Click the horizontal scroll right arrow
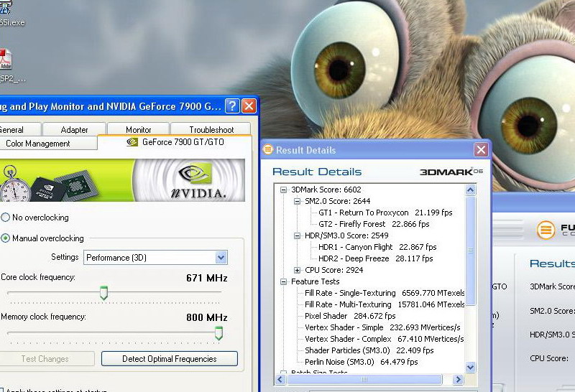The height and width of the screenshot is (392, 575). (458, 380)
